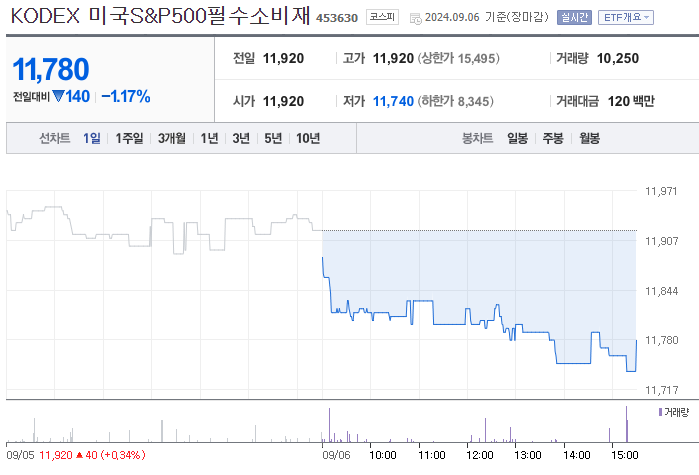Click the 전일 11,920 value

pyautogui.click(x=283, y=58)
